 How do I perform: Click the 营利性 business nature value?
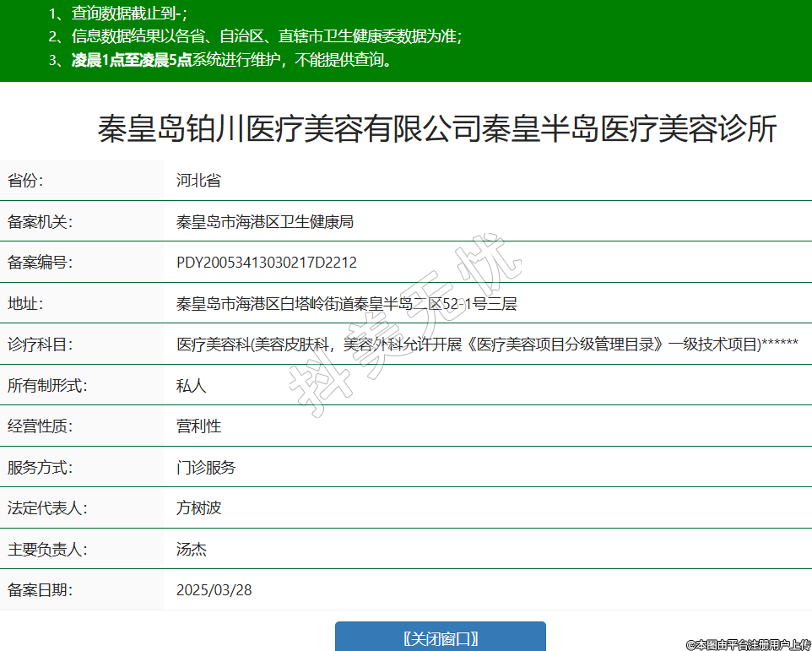pyautogui.click(x=198, y=426)
